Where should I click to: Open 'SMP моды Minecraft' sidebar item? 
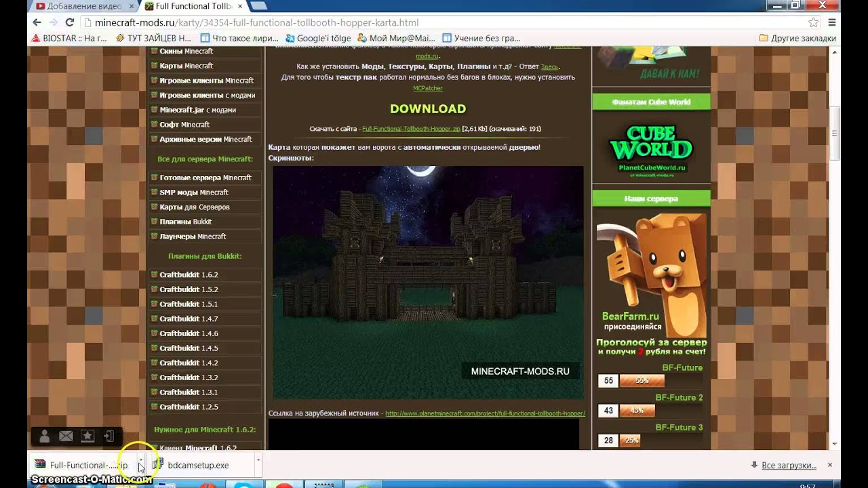[205, 192]
